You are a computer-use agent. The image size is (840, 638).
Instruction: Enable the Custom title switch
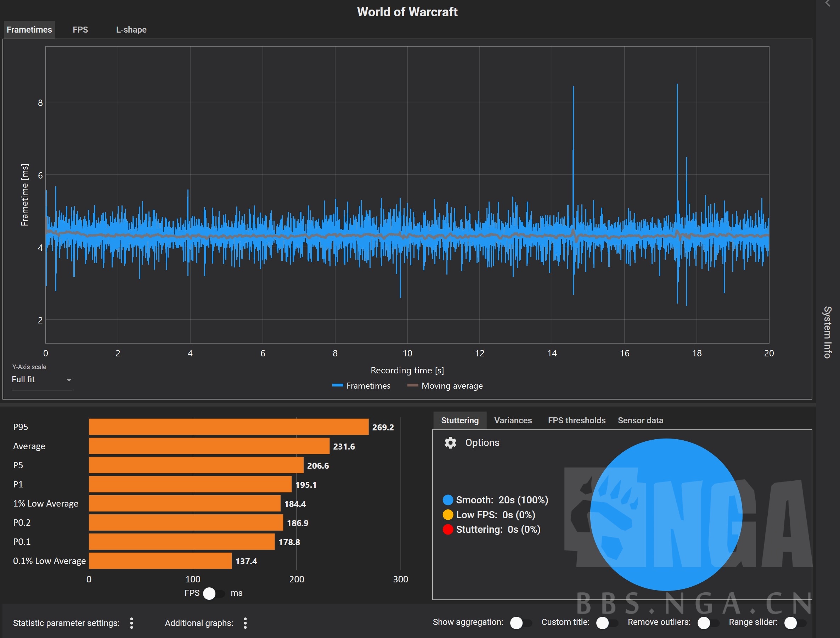(607, 623)
